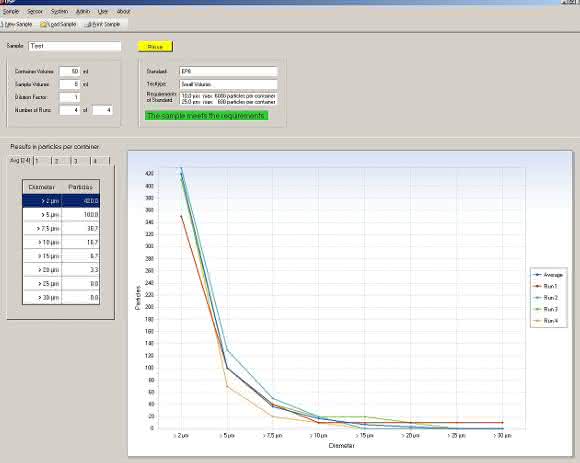Screen dimensions: 580x463
Task: Switch to the Avg results tab
Action: (x=20, y=160)
